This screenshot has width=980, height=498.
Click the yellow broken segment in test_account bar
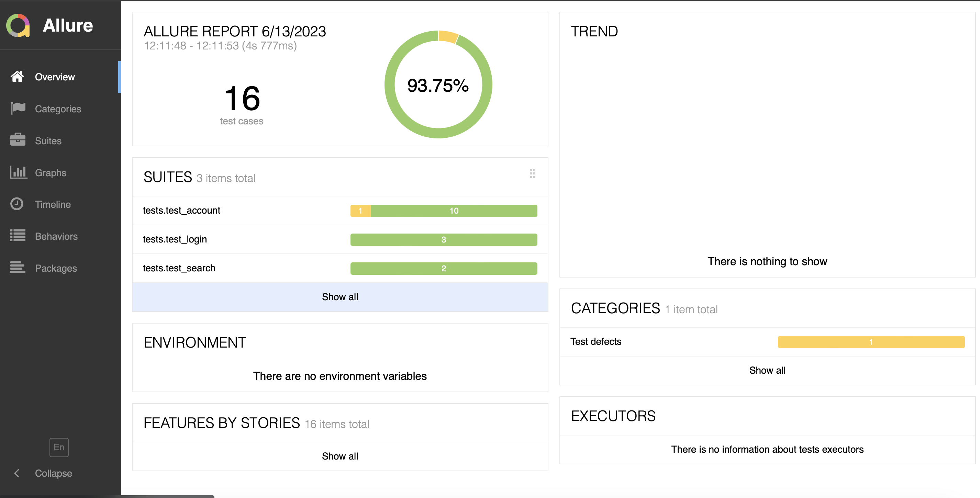click(360, 211)
